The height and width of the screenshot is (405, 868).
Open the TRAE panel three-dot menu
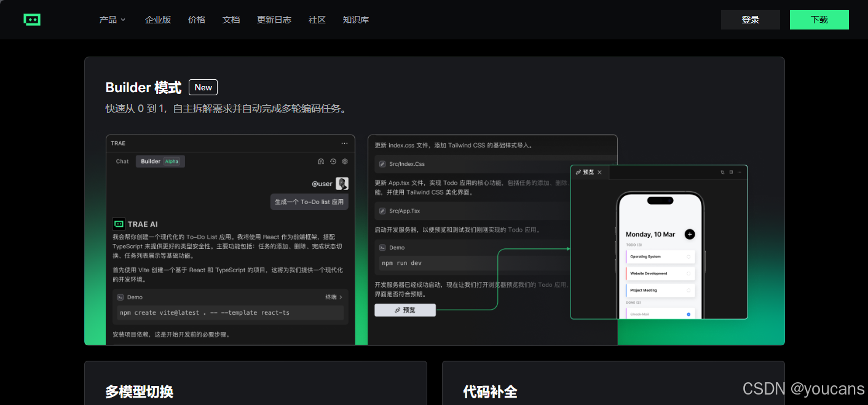point(344,143)
